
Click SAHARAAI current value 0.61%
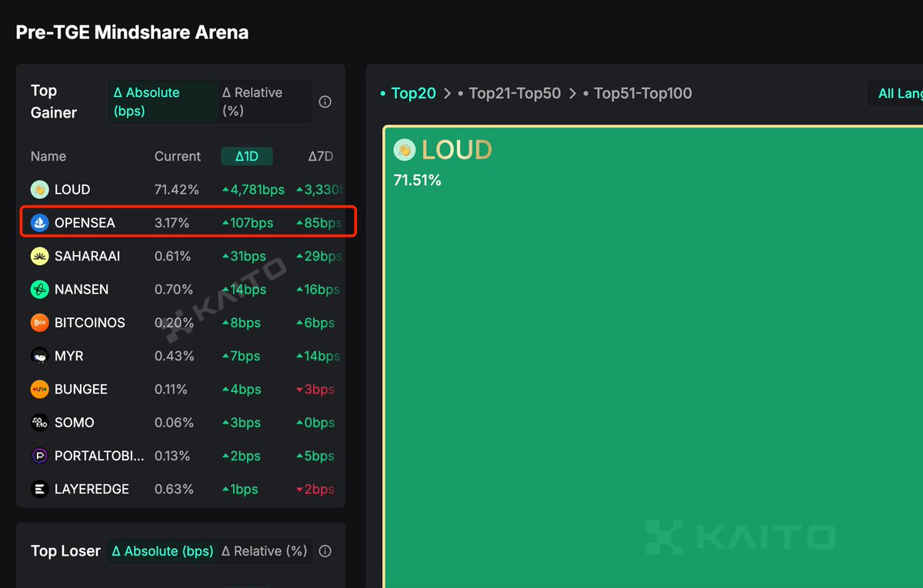point(172,256)
